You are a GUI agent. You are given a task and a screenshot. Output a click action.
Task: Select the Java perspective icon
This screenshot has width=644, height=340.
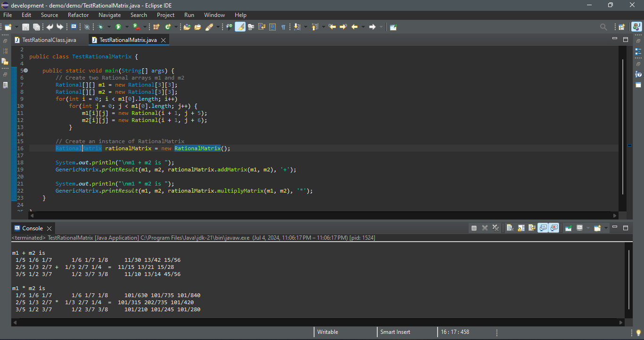[x=636, y=27]
